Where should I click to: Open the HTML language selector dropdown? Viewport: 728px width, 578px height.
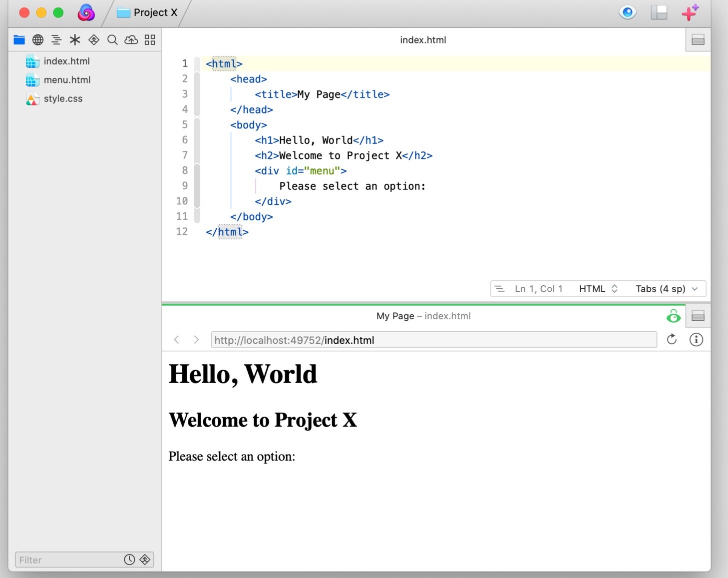[598, 289]
